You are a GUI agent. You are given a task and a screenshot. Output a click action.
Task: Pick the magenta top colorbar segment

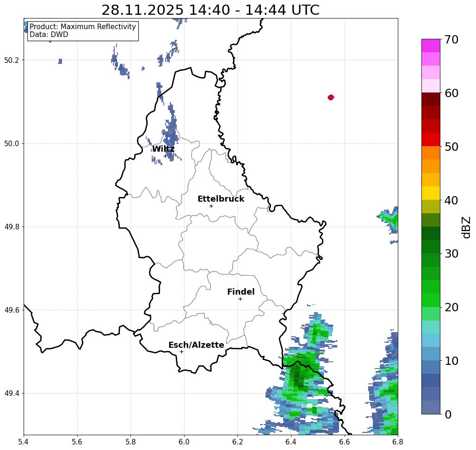point(431,46)
